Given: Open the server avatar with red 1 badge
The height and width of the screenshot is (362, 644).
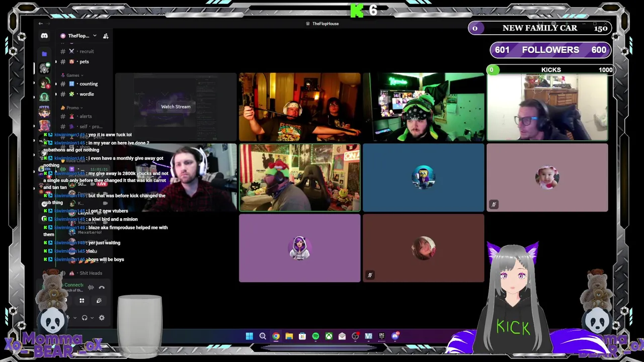Looking at the screenshot, I should point(44,82).
